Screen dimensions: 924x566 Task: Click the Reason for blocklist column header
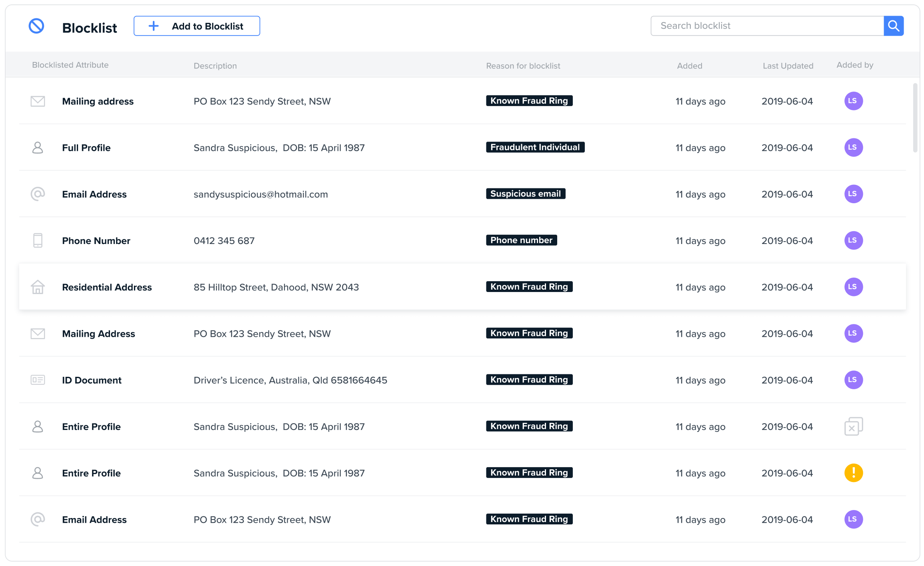[x=522, y=66]
